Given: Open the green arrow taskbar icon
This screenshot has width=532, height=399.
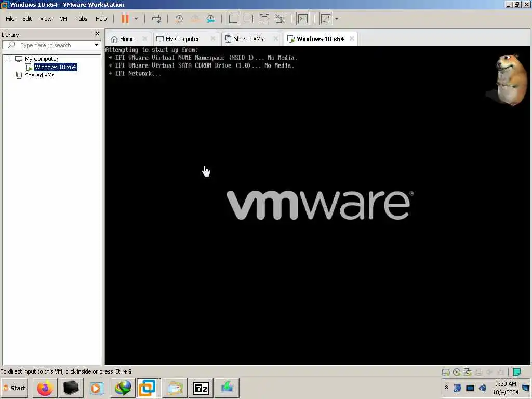Looking at the screenshot, I should (x=227, y=388).
